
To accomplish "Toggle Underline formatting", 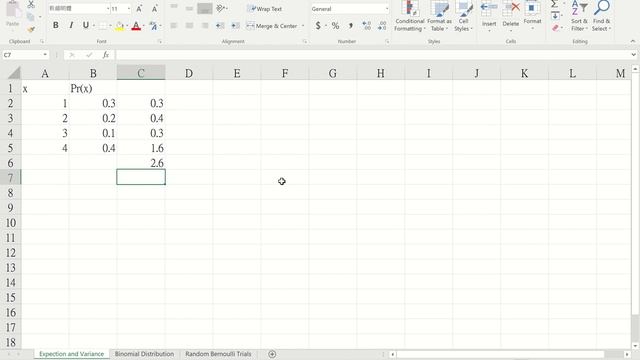I will point(86,25).
